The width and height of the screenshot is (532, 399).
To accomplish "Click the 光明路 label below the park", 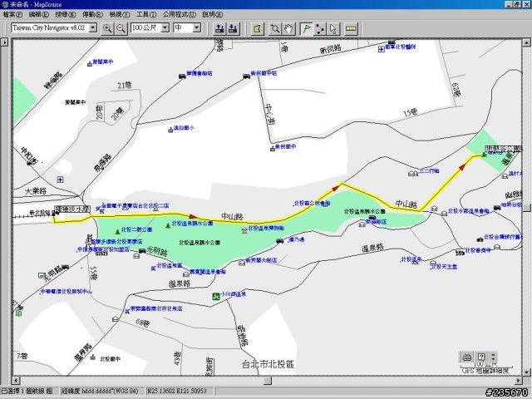I will 156,251.
